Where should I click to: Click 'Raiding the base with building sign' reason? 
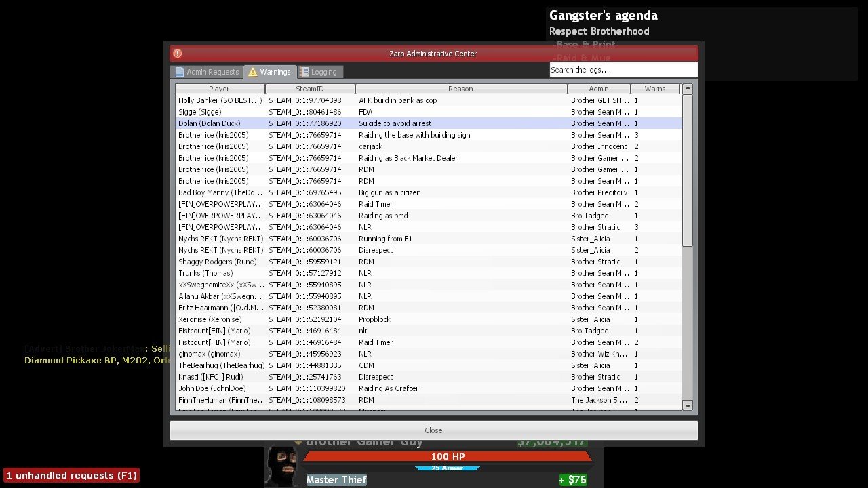click(x=414, y=135)
